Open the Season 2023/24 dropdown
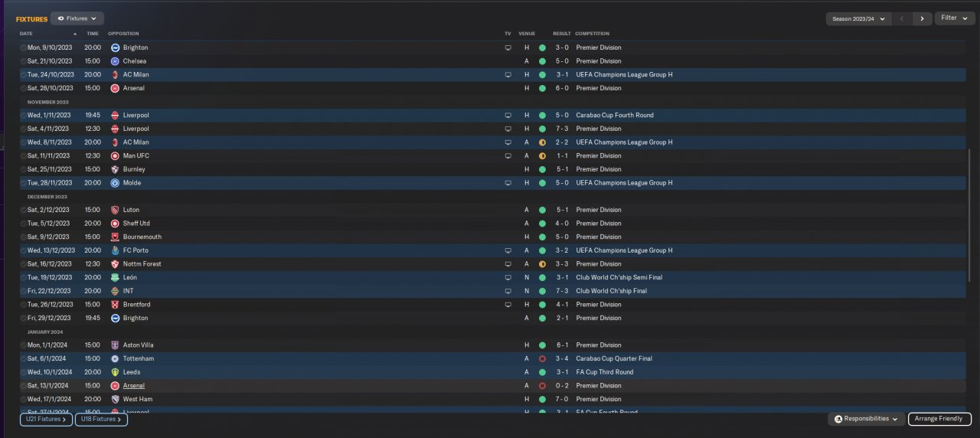 pos(858,18)
